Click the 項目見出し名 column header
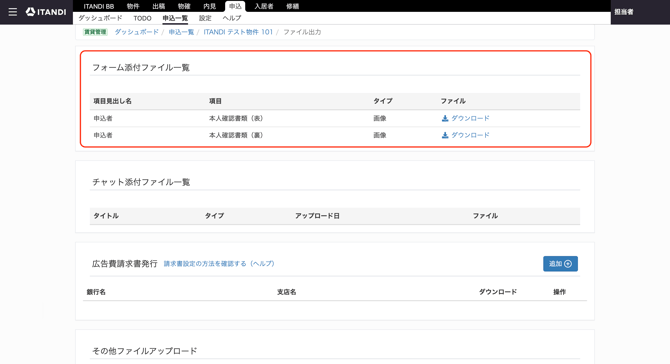The image size is (670, 364). (x=113, y=101)
